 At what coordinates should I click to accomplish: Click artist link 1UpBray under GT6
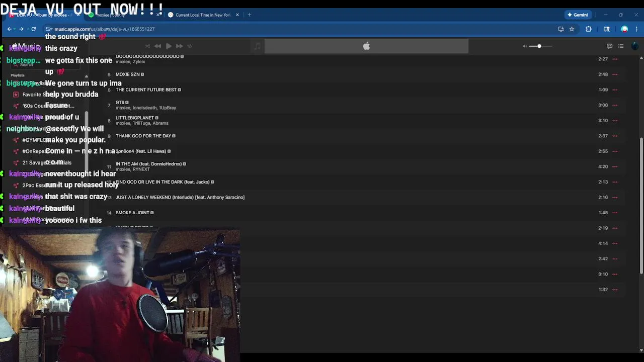[168, 108]
